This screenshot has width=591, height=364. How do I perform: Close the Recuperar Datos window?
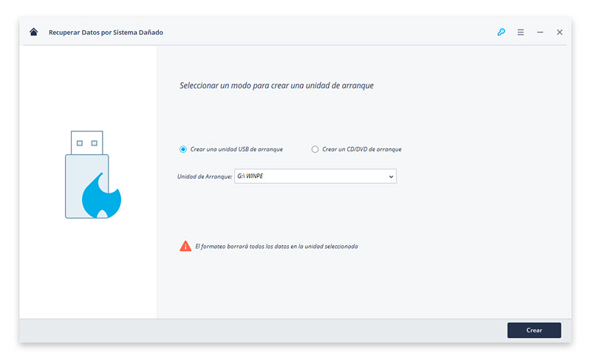(x=560, y=32)
